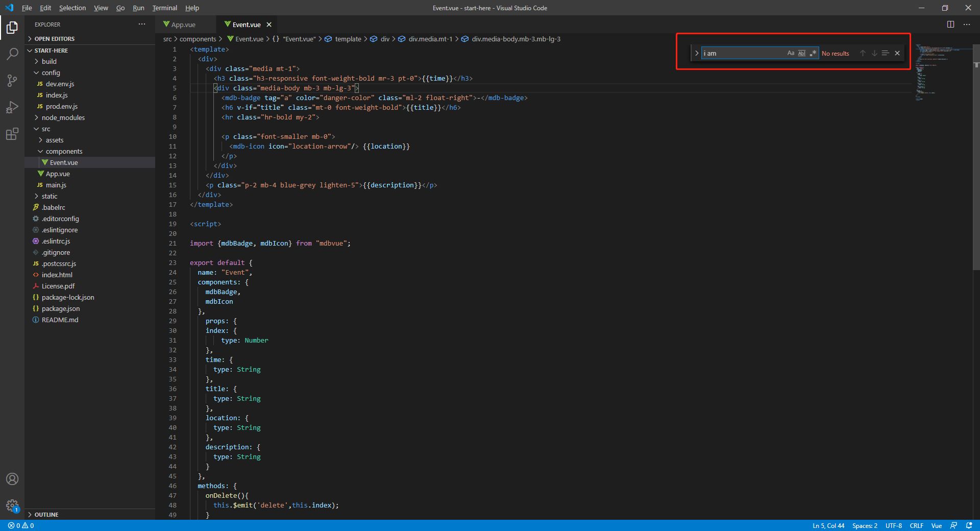Open Explorer more actions ellipsis
This screenshot has height=531, width=980.
coord(142,24)
